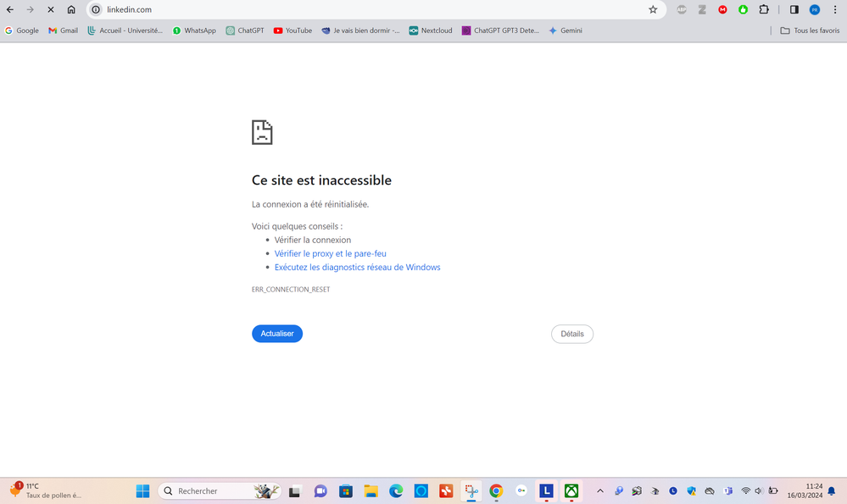This screenshot has height=504, width=847.
Task: Open the red MEGA extension
Action: (722, 9)
